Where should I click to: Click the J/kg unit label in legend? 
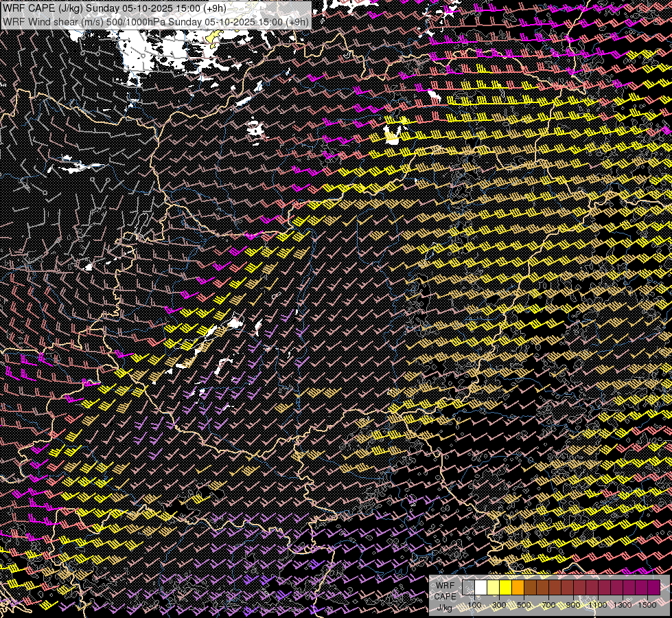444,607
